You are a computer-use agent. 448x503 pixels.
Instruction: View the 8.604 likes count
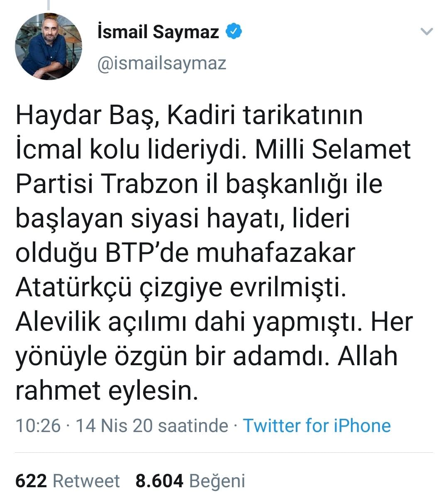(x=159, y=481)
